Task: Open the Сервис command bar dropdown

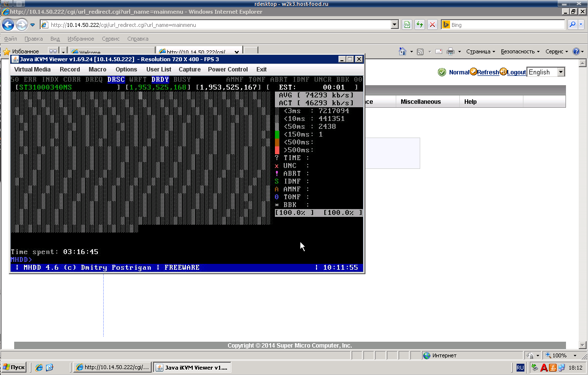Action: 557,51
